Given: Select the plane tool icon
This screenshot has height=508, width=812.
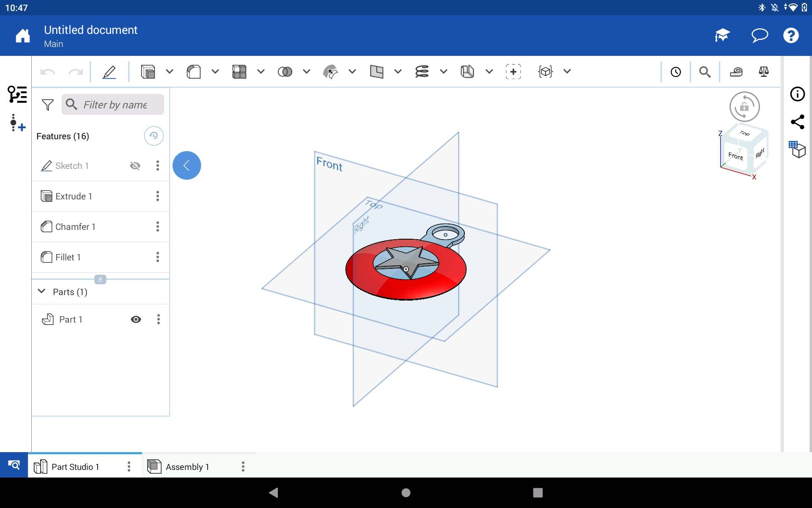Looking at the screenshot, I should [376, 72].
